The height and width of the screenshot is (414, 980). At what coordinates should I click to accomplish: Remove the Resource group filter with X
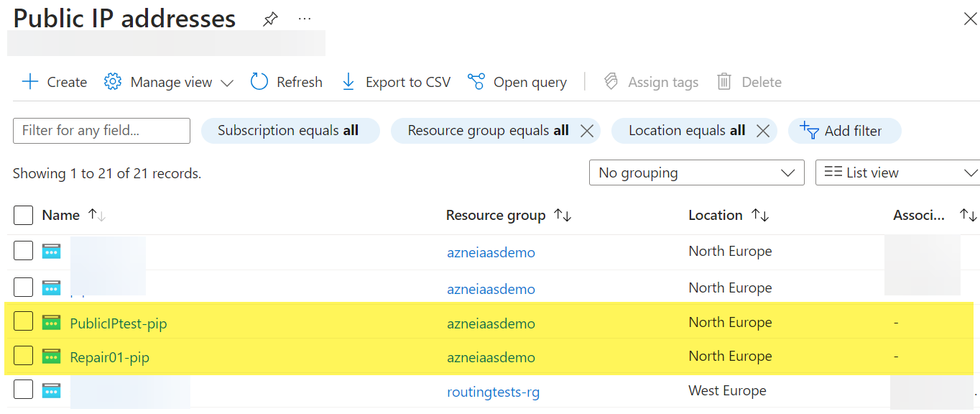tap(587, 131)
